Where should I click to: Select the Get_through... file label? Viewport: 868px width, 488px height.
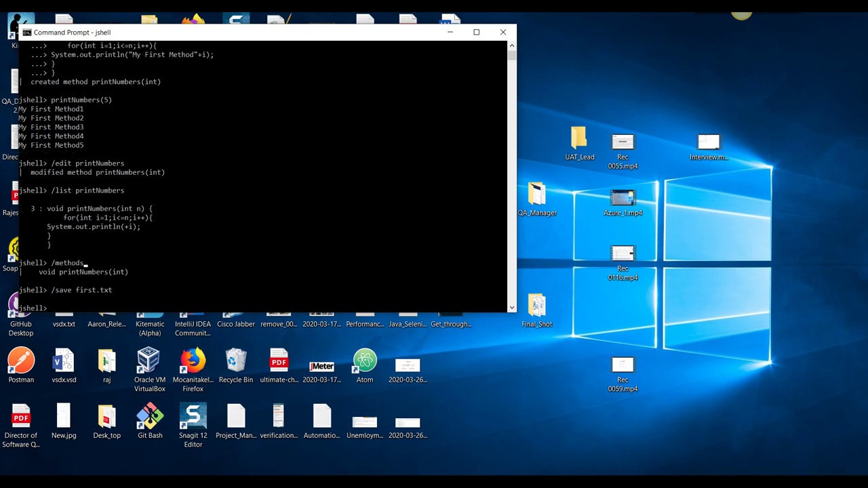(451, 324)
